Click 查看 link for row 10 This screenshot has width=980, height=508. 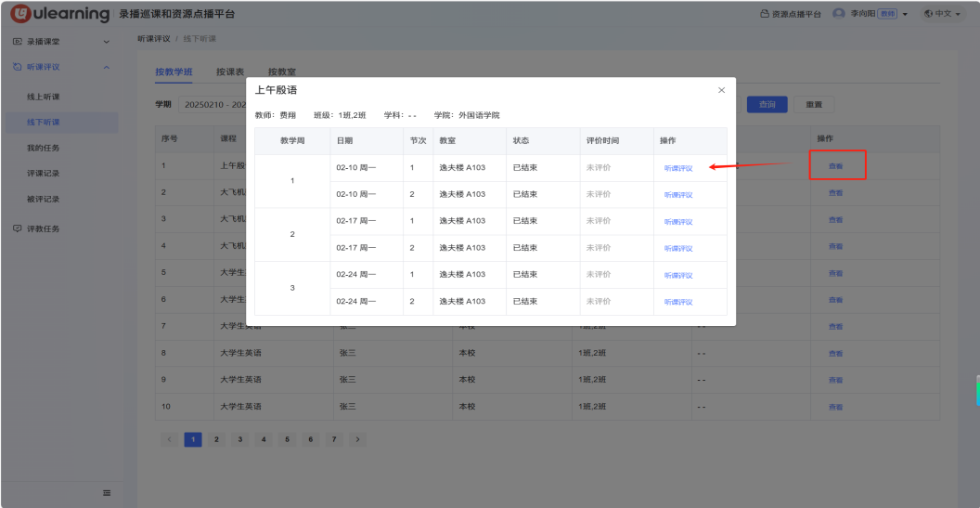click(835, 407)
